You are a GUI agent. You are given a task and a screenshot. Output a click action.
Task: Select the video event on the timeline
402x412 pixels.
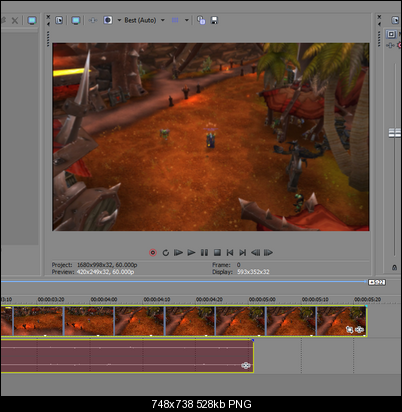tap(184, 321)
